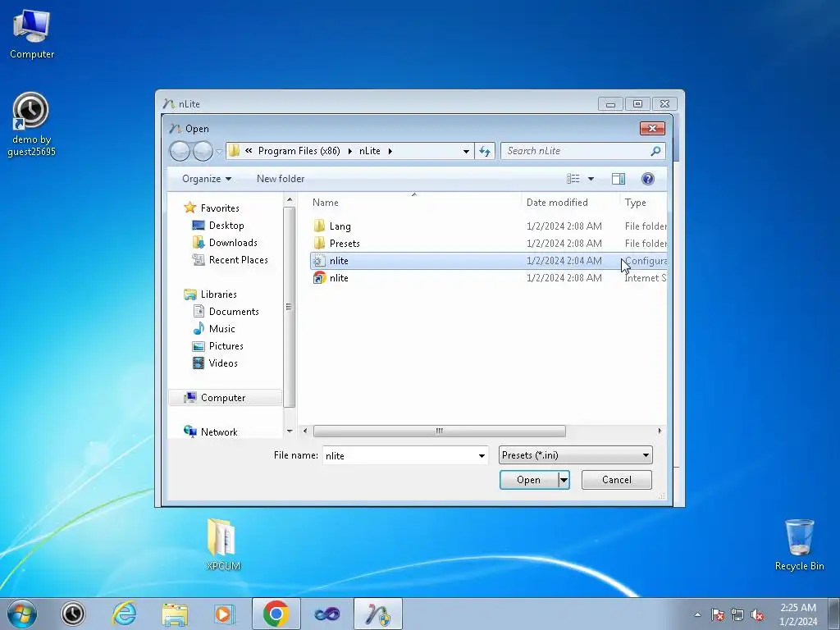840x630 pixels.
Task: Click the right arrow on horizontal scrollbar
Action: [x=660, y=431]
